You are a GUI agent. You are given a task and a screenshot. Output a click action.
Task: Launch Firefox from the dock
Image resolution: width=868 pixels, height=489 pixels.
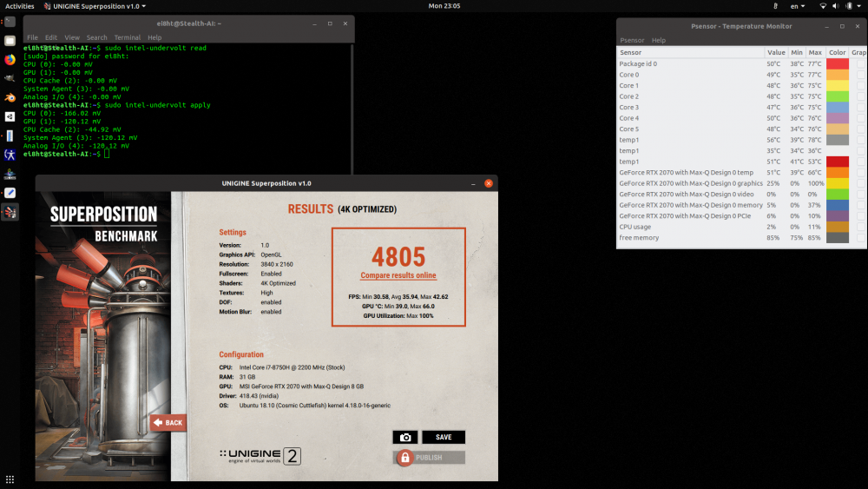tap(10, 60)
